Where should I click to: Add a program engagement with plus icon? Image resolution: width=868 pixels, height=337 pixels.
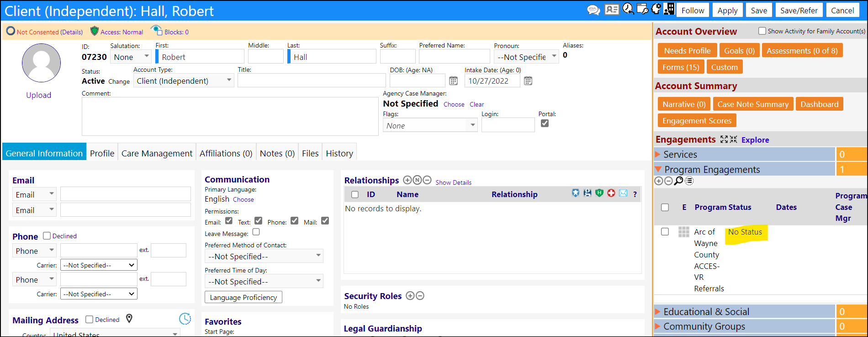click(x=659, y=181)
